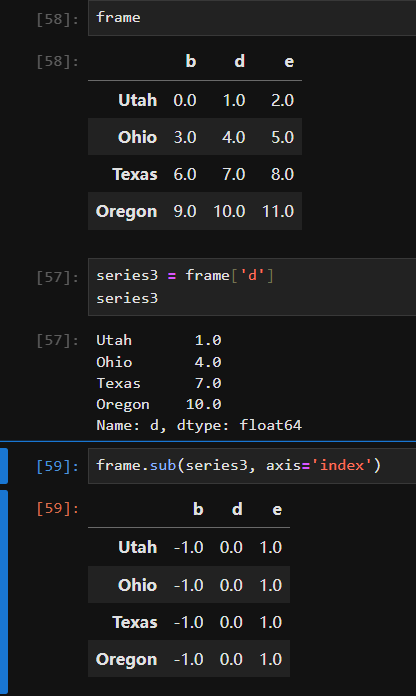Click the frame.sub code cell
416x696 pixels.
pos(252,466)
